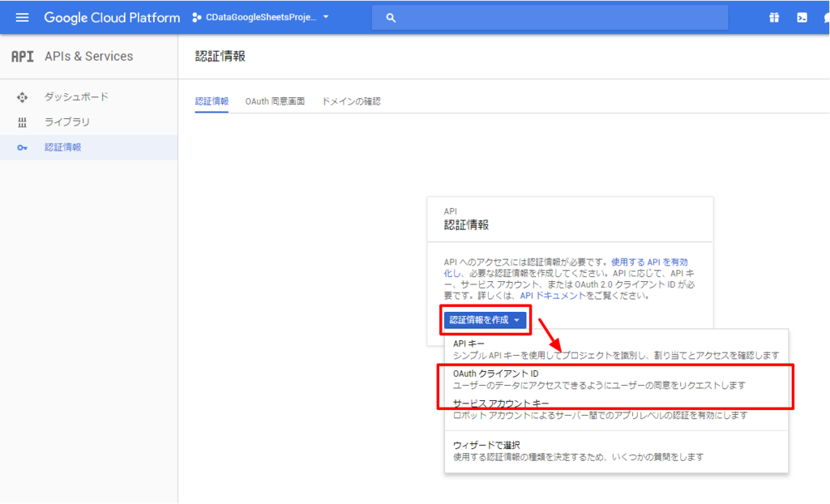Click the APIs & Services heading
Image resolution: width=830 pixels, height=504 pixels.
89,56
